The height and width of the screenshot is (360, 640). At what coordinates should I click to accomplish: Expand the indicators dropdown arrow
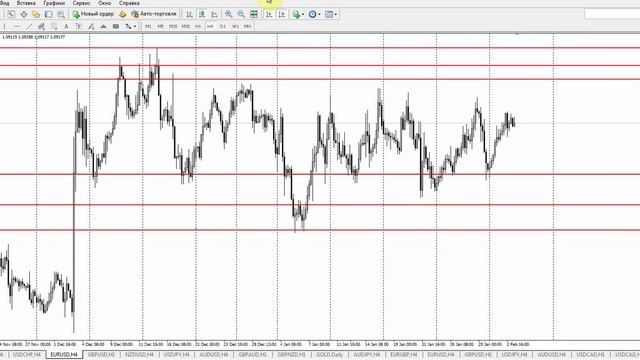click(302, 14)
